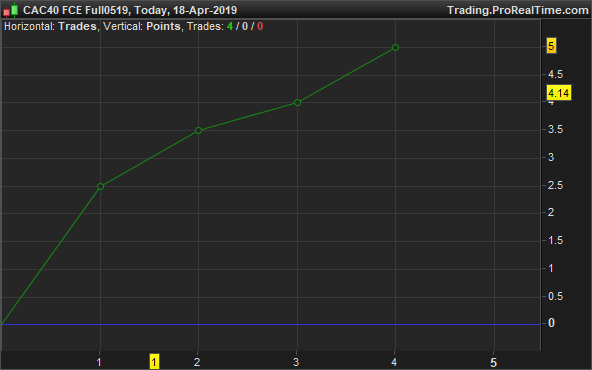Click the 4.5 tick on vertical axis

click(555, 74)
